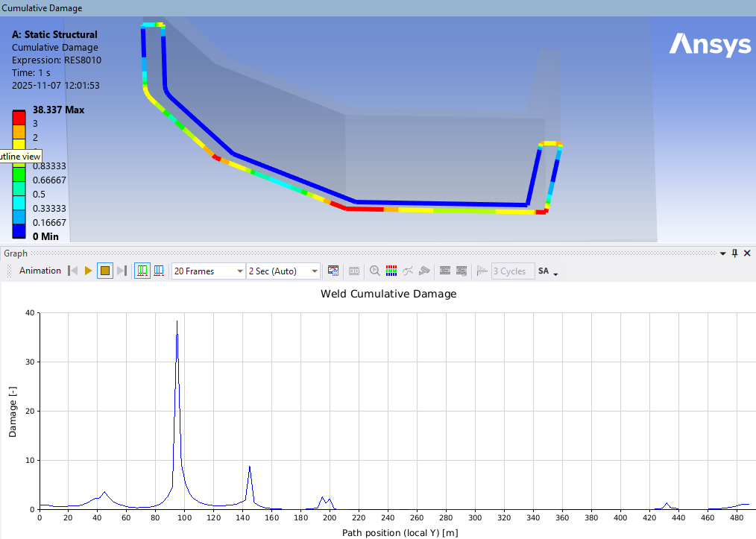Image resolution: width=756 pixels, height=539 pixels.
Task: Click the 38.337 Max legend label
Action: 58,110
